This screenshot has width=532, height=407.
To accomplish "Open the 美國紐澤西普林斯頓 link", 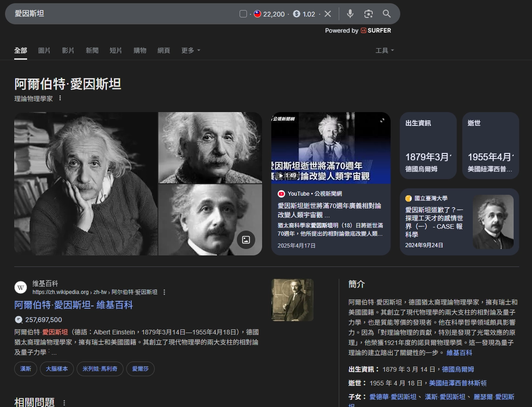I will (458, 383).
